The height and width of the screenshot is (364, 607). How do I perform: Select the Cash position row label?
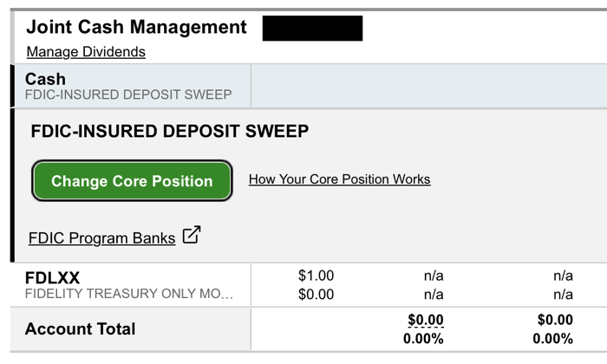45,79
